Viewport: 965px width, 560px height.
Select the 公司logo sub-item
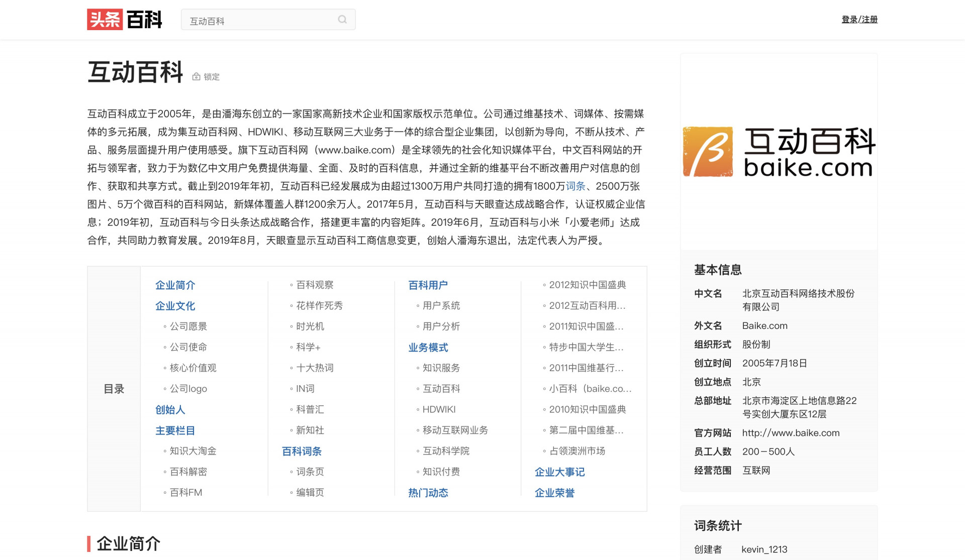(x=188, y=389)
